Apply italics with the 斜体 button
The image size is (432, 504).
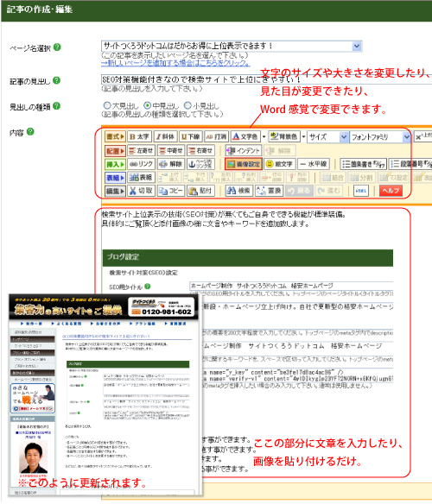point(165,136)
